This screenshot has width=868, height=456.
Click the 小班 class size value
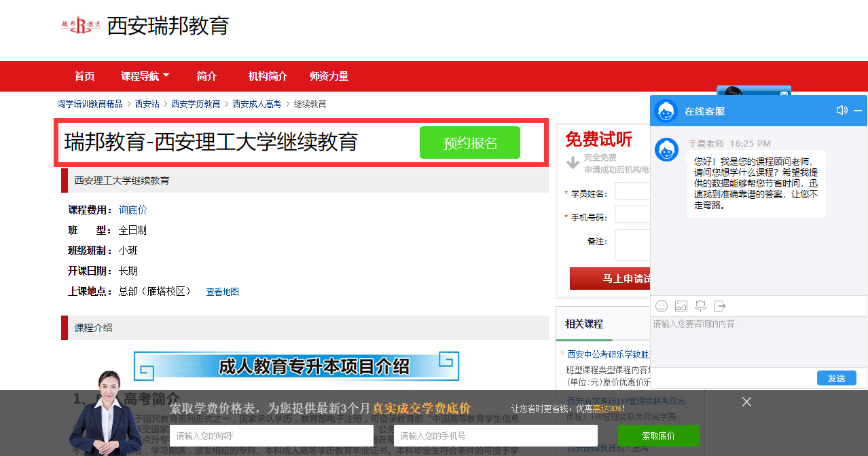click(128, 250)
